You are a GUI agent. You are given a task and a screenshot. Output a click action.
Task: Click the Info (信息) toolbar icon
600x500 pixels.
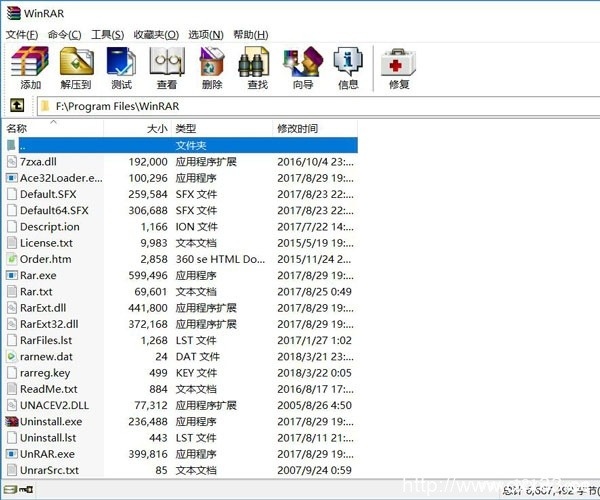coord(347,61)
